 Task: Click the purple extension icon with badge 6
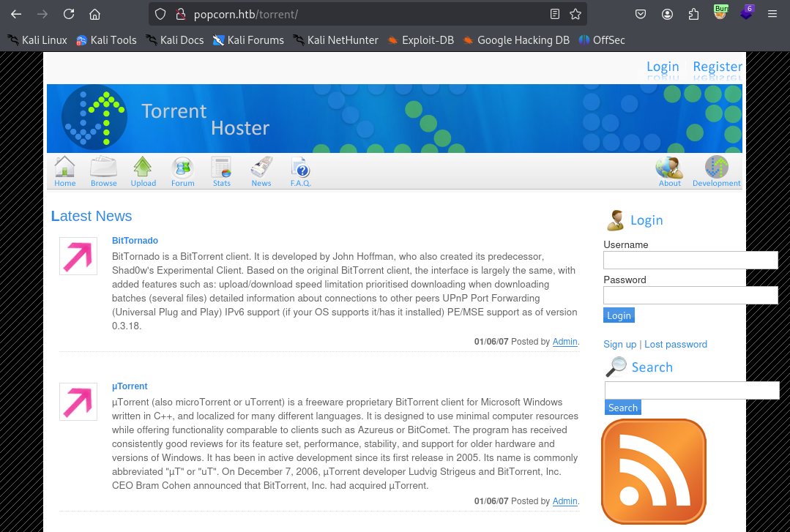click(x=747, y=12)
